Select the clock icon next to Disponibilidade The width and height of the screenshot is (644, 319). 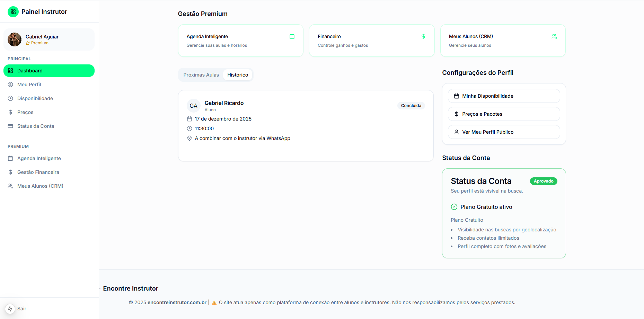click(x=10, y=98)
